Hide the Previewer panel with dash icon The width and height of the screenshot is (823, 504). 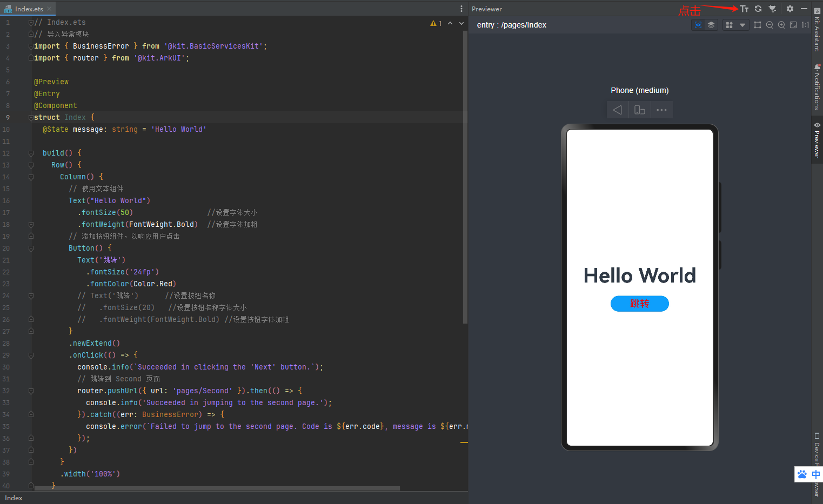coord(804,9)
